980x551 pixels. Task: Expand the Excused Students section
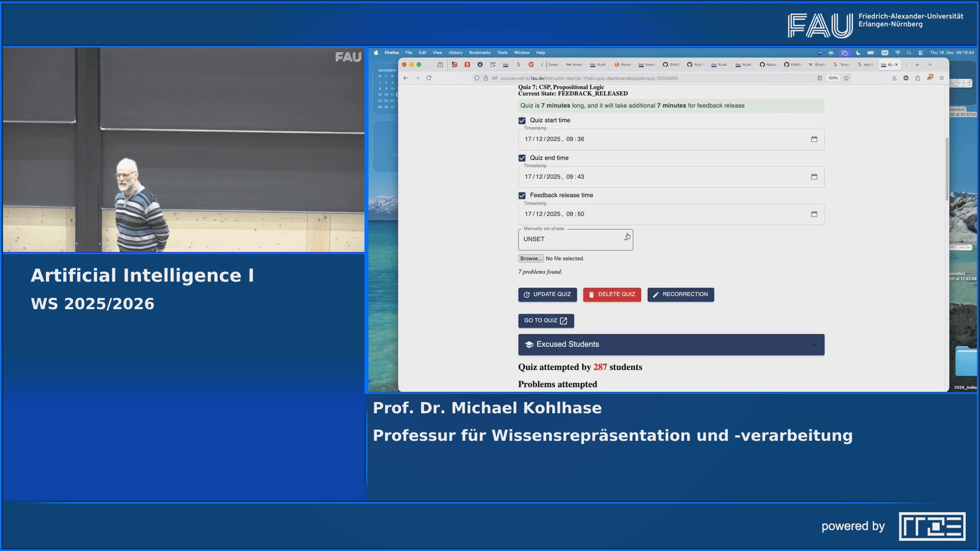click(x=815, y=344)
